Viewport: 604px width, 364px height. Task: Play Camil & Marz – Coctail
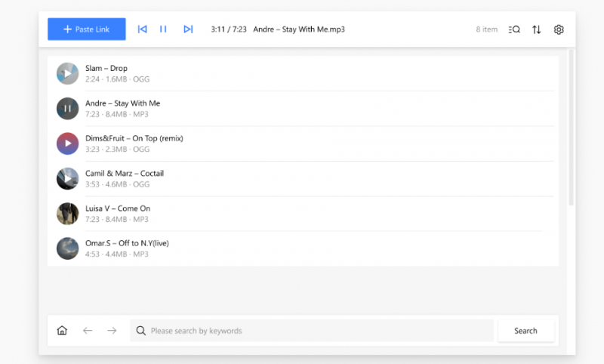pos(68,178)
